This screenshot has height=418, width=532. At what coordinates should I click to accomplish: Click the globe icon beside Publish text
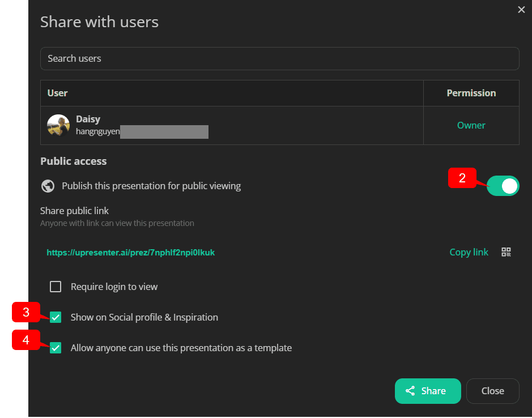pyautogui.click(x=48, y=186)
